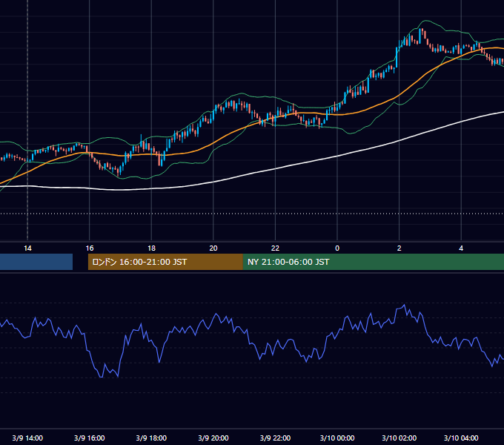
Task: Click the 14 hour axis label
Action: pyautogui.click(x=27, y=248)
